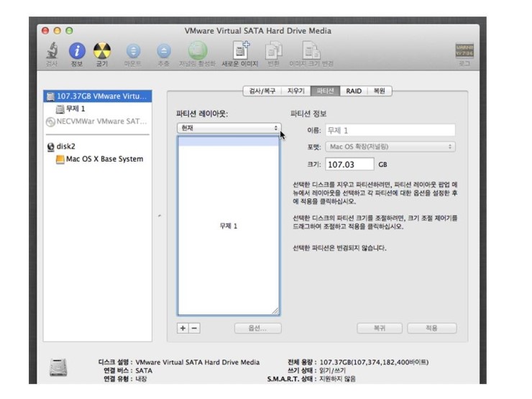Viewport: 532px width, 399px height.
Task: Select 107.37GB VMware disk in sidebar
Action: (97, 96)
